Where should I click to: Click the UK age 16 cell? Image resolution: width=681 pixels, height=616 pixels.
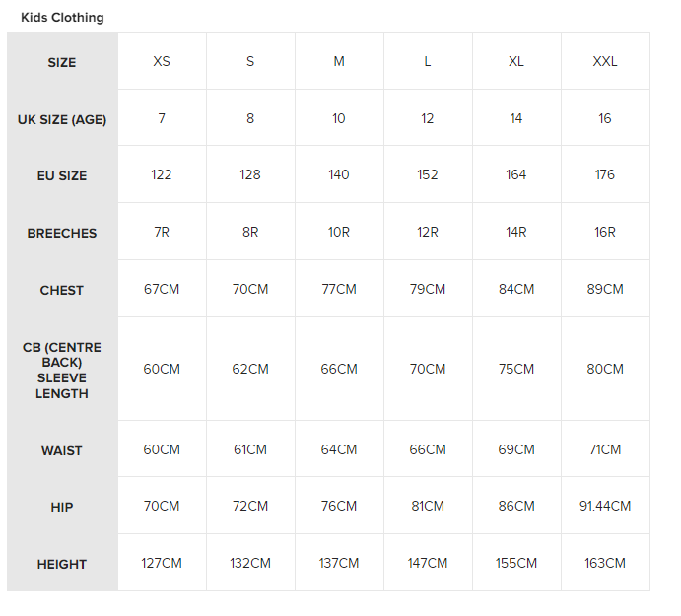605,119
